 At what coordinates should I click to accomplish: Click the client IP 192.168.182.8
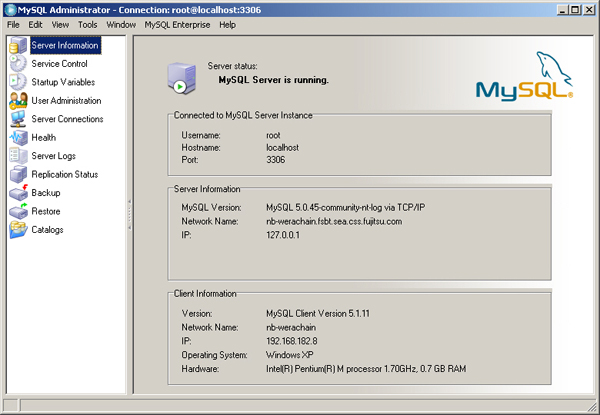[x=292, y=341]
